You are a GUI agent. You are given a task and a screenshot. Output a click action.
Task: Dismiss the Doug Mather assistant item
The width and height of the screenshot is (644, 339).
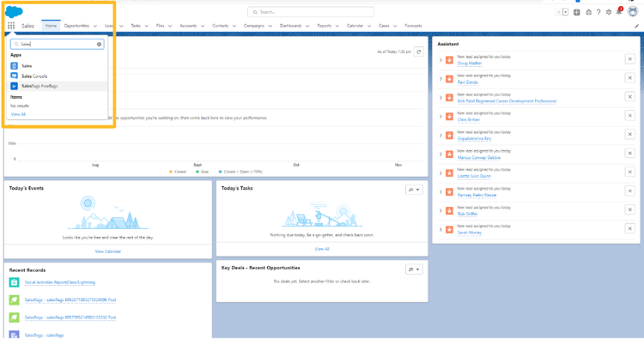coord(629,59)
